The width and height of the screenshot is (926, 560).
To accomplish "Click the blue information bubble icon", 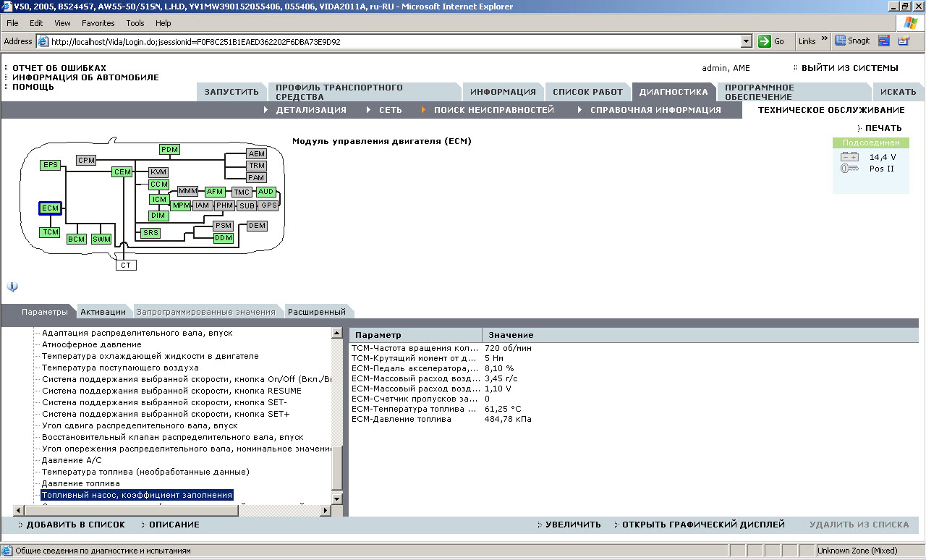I will [x=12, y=287].
